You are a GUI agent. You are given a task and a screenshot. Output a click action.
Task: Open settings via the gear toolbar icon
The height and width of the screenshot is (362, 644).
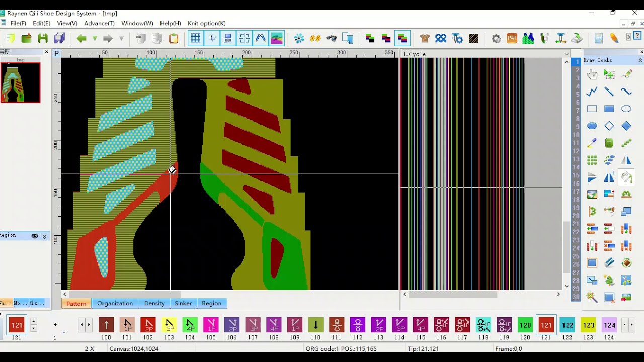click(496, 38)
